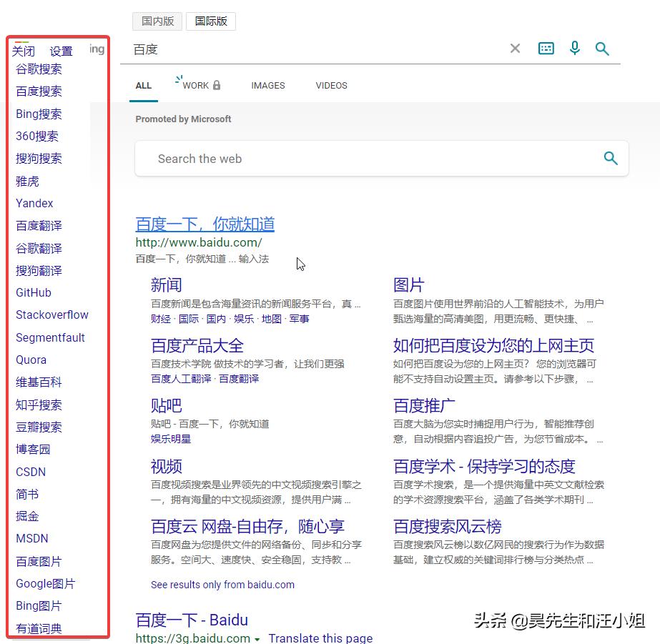Switch to 国际版 search mode
Screen dimensions: 660x644
[x=211, y=21]
